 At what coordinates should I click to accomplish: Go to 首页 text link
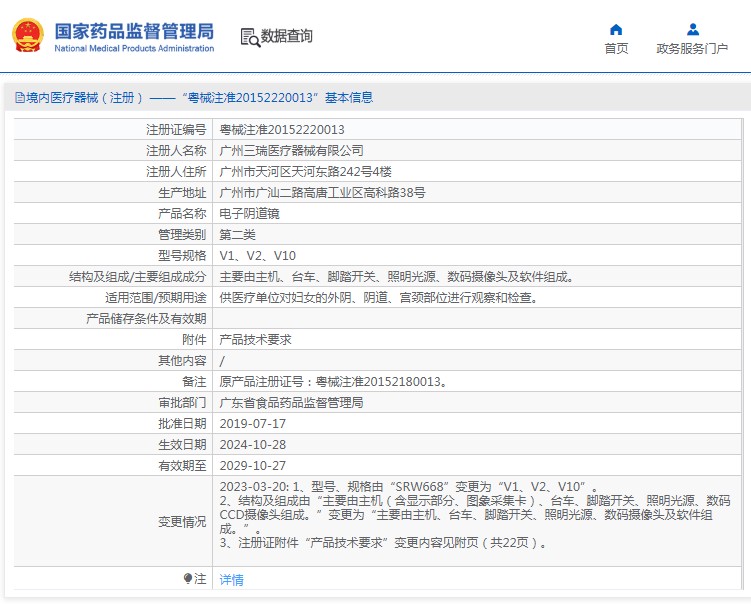(x=616, y=48)
